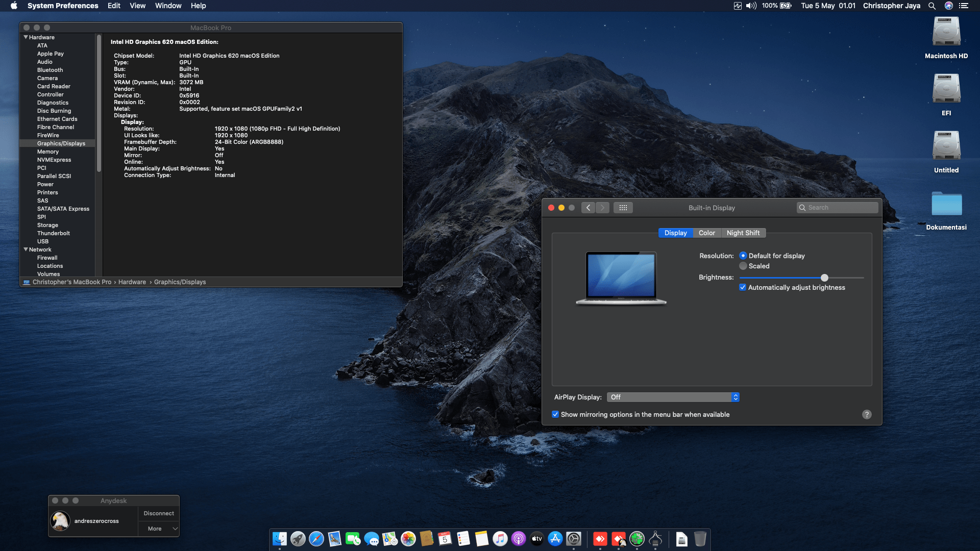Open Calendar from the Dock
980x551 pixels.
(x=445, y=539)
